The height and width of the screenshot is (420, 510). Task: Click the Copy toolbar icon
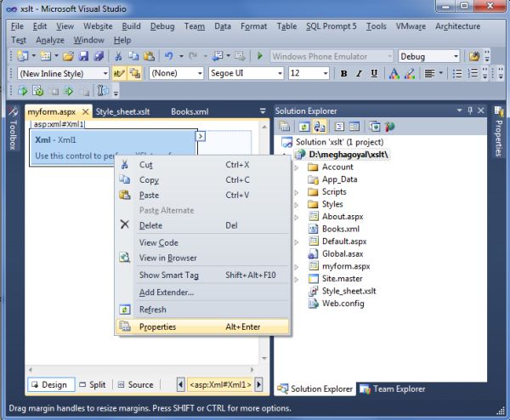[133, 56]
